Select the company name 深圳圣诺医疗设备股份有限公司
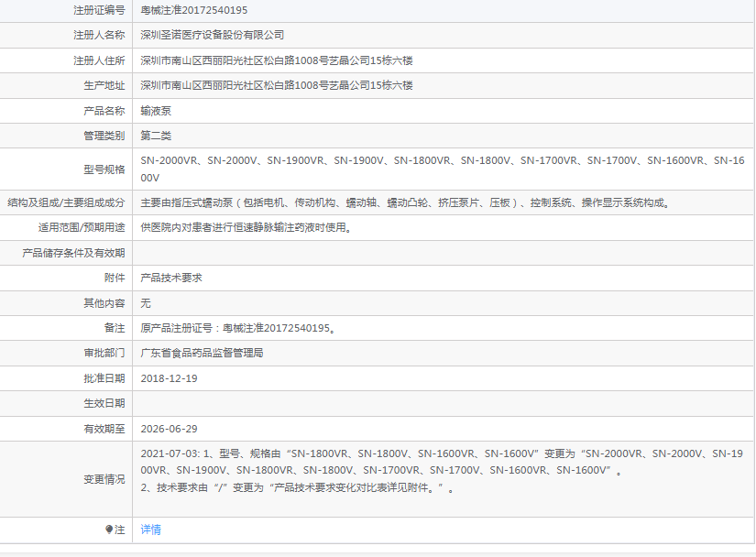This screenshot has height=557, width=756. [213, 35]
